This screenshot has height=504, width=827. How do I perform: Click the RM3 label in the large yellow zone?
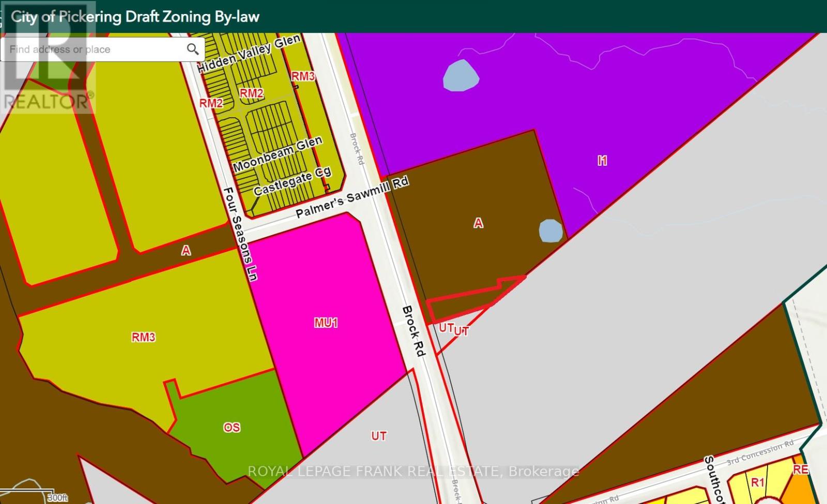[143, 337]
